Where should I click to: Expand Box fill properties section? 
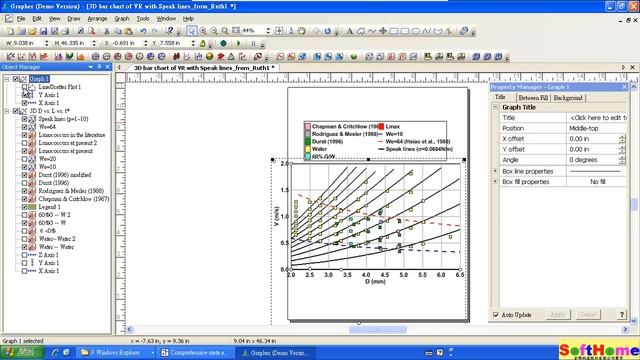(495, 182)
